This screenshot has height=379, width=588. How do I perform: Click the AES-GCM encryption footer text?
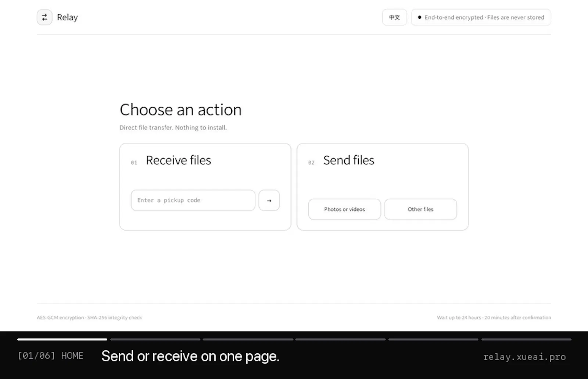click(89, 318)
